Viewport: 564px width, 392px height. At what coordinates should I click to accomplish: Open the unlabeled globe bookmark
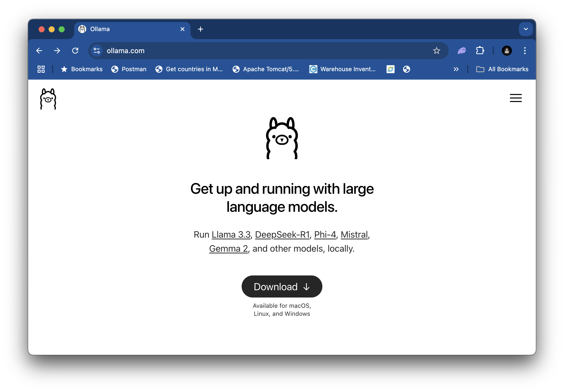pos(406,69)
